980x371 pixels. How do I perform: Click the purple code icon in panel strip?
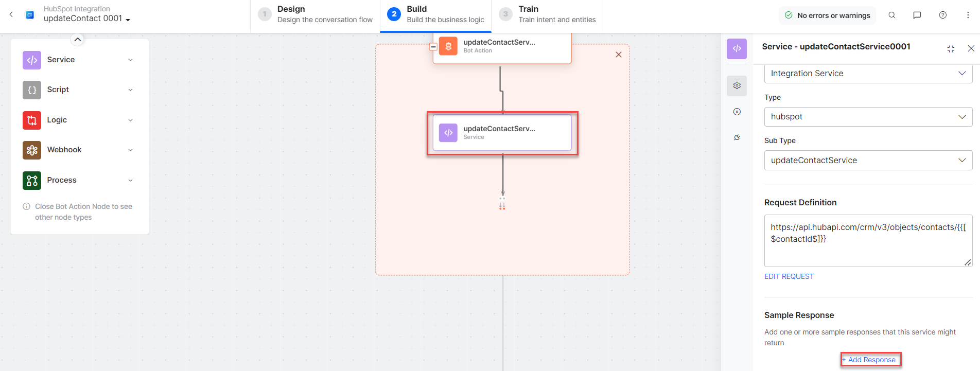(x=737, y=49)
